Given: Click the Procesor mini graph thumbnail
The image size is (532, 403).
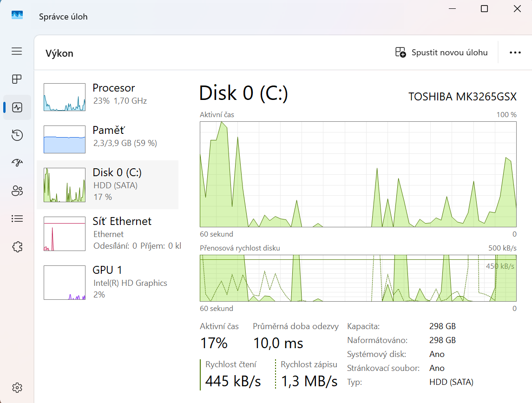Looking at the screenshot, I should click(x=64, y=98).
